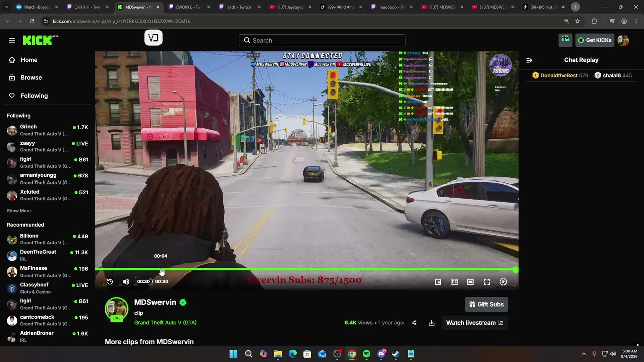Collapse the Chat Replay panel

[529, 60]
